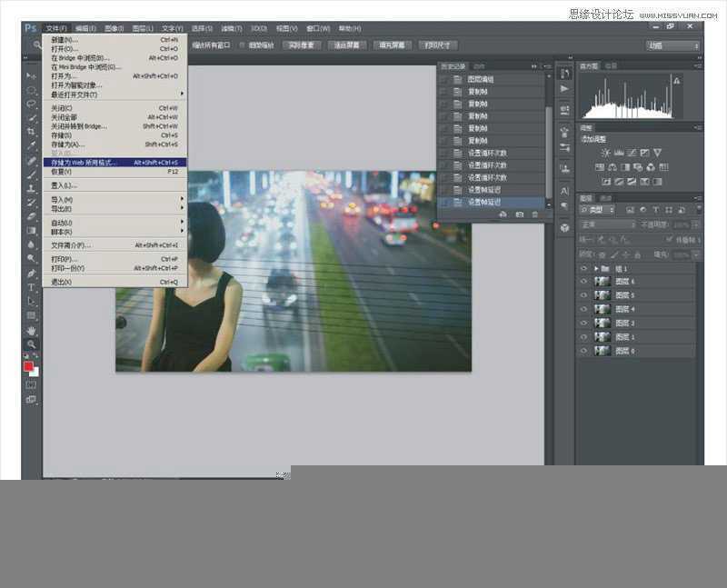Hide layer 图层 4
The width and height of the screenshot is (727, 588).
(x=583, y=309)
